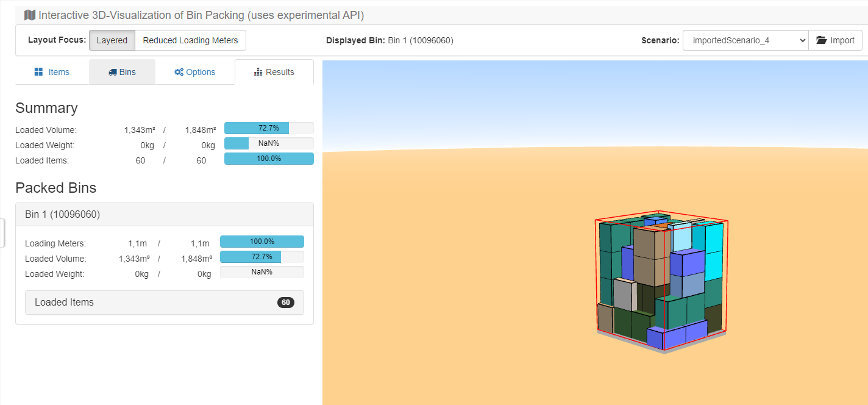The width and height of the screenshot is (868, 405).
Task: Click the brown box atop the 3D stack
Action: [646, 242]
